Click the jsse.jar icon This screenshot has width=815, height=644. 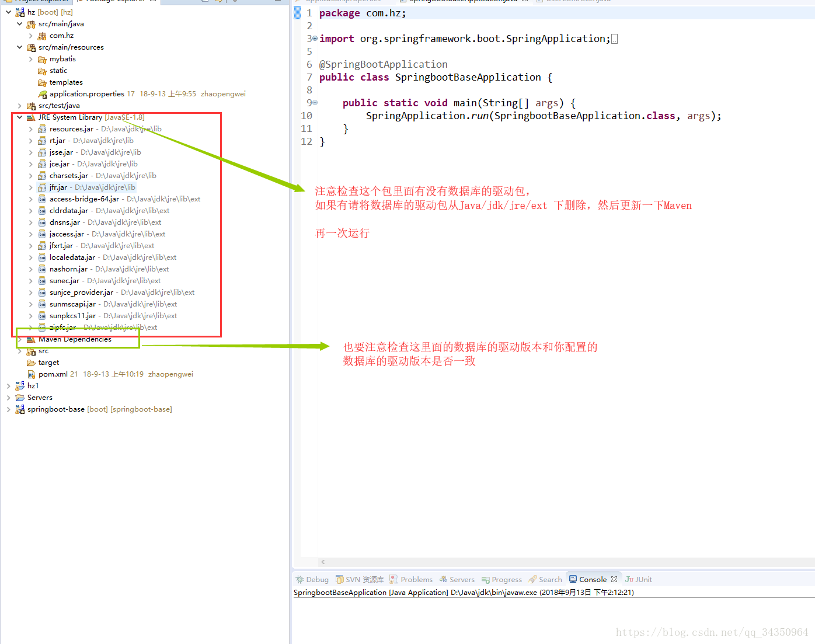(42, 152)
